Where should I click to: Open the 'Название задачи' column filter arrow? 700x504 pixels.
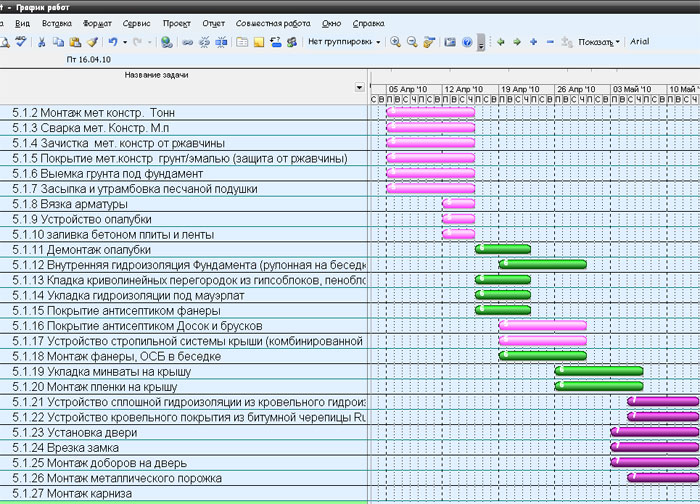[x=359, y=87]
